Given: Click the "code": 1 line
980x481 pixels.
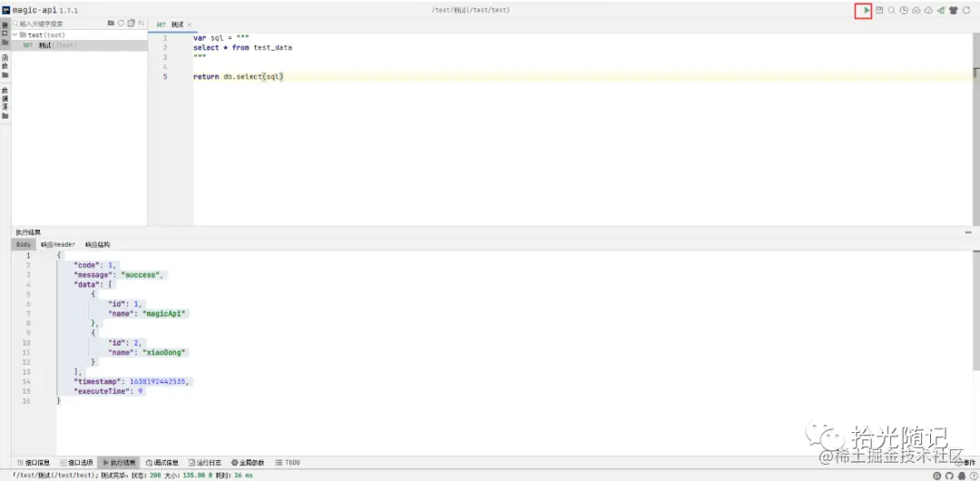Looking at the screenshot, I should (x=95, y=265).
